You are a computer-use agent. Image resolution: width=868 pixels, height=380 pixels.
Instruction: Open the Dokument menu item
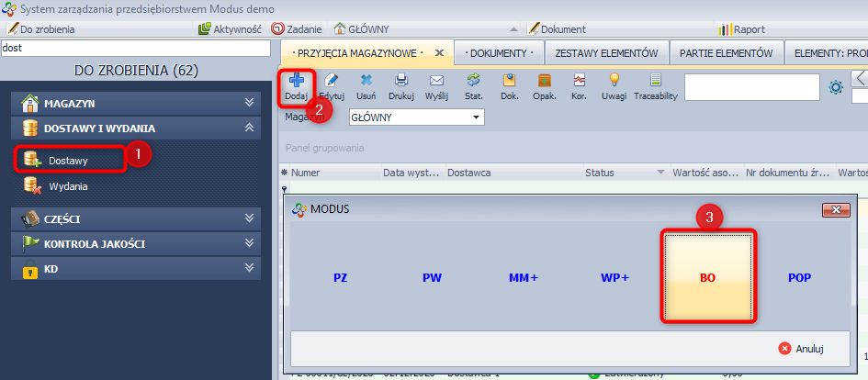(557, 29)
